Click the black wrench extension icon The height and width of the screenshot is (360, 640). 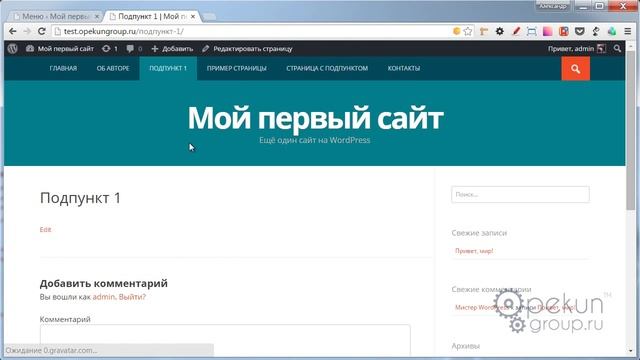coord(596,31)
